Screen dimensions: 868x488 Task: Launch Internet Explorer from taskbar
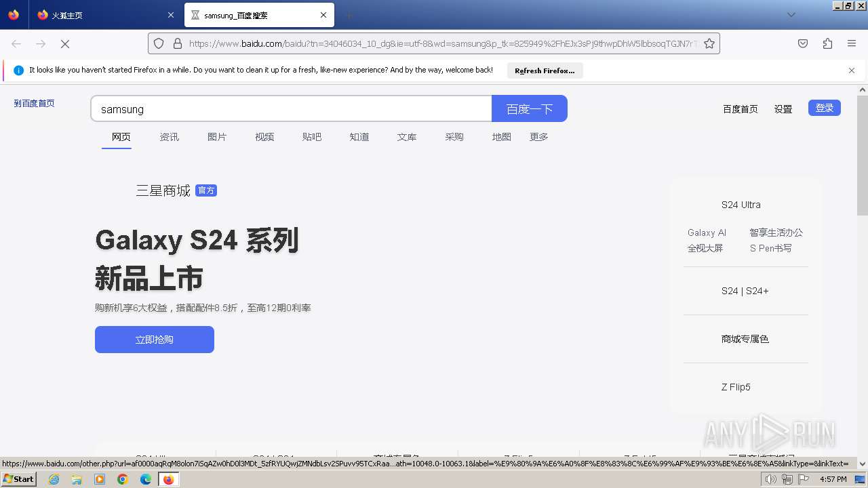coord(54,479)
